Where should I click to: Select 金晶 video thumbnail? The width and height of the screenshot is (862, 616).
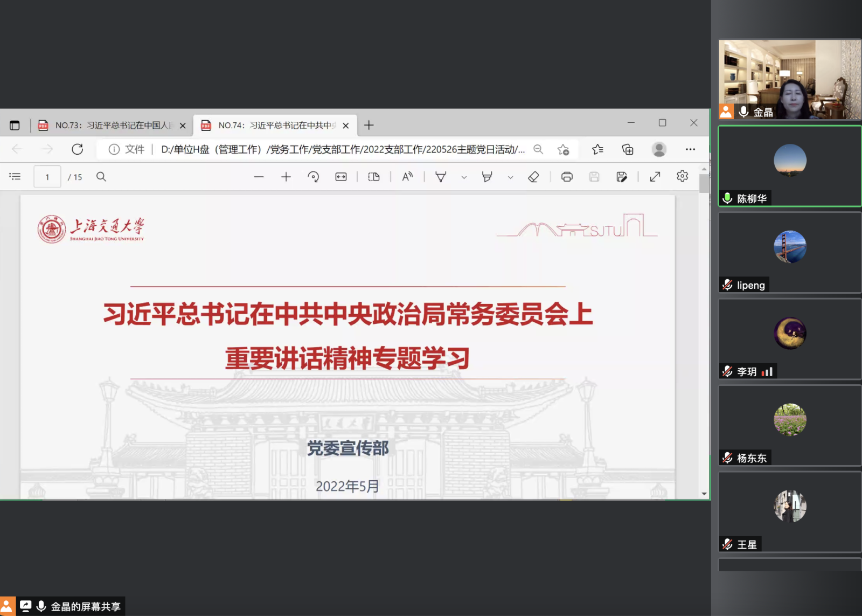(x=790, y=79)
